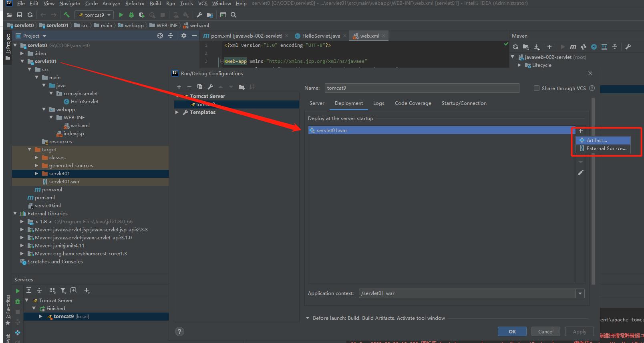Click the deployment list plus icon
This screenshot has height=343, width=644.
tap(580, 131)
